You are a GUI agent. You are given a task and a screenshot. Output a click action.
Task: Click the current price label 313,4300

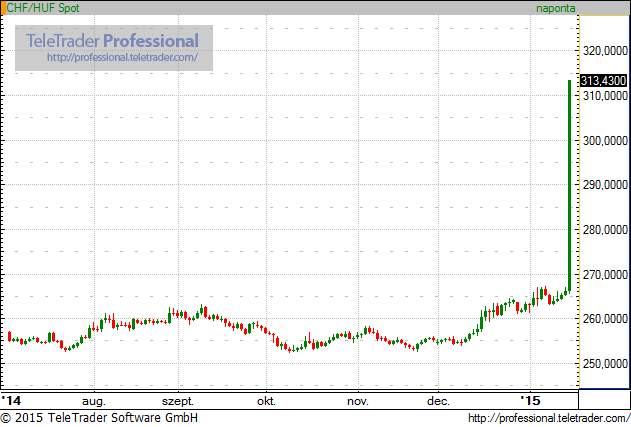tap(603, 80)
